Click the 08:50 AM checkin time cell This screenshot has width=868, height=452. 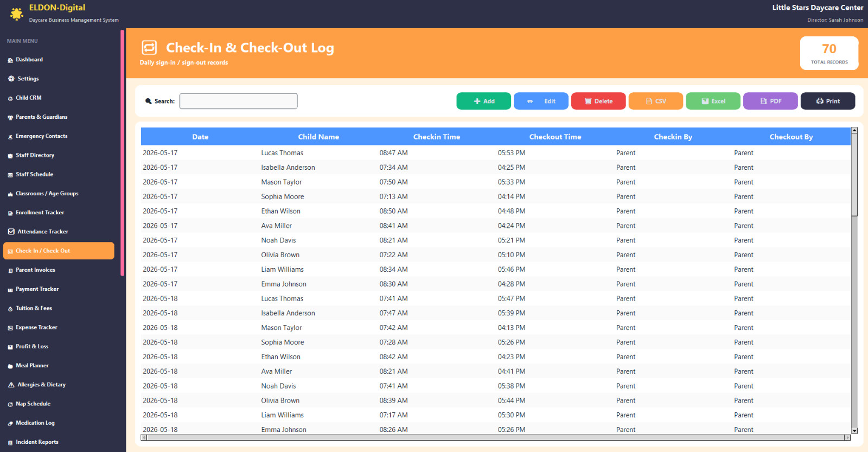[394, 211]
